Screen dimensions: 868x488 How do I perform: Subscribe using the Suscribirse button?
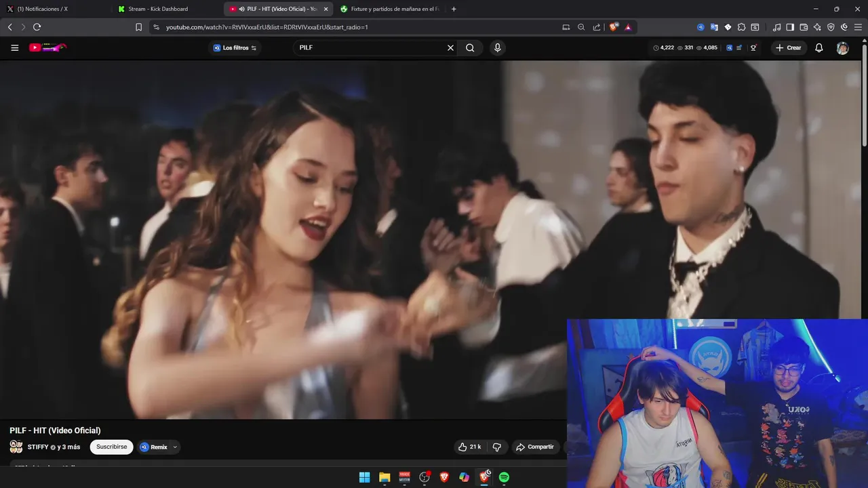[112, 447]
